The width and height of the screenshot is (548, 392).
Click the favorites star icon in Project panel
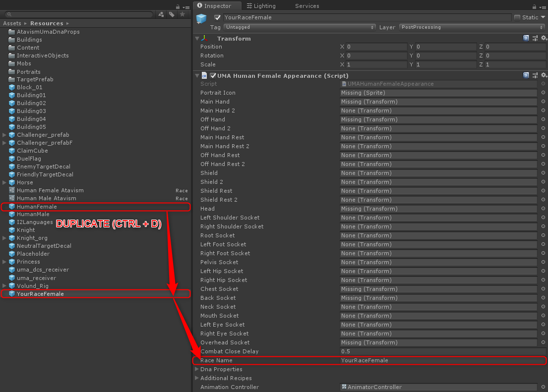pyautogui.click(x=182, y=14)
